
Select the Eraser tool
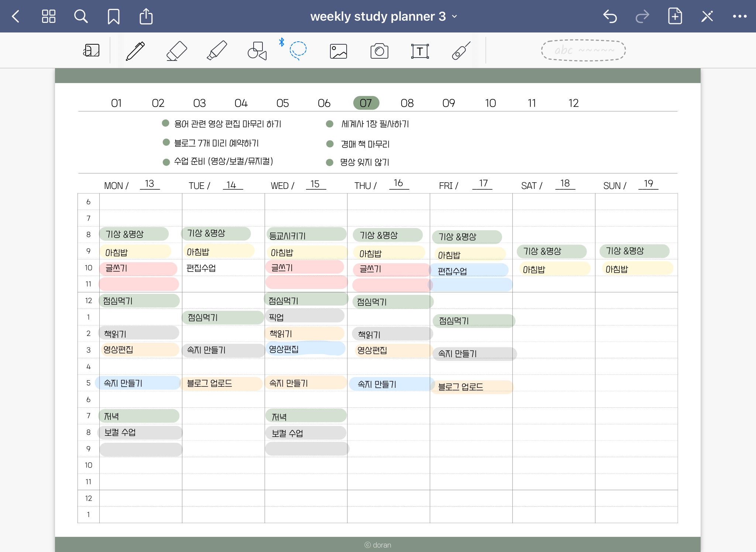(176, 51)
